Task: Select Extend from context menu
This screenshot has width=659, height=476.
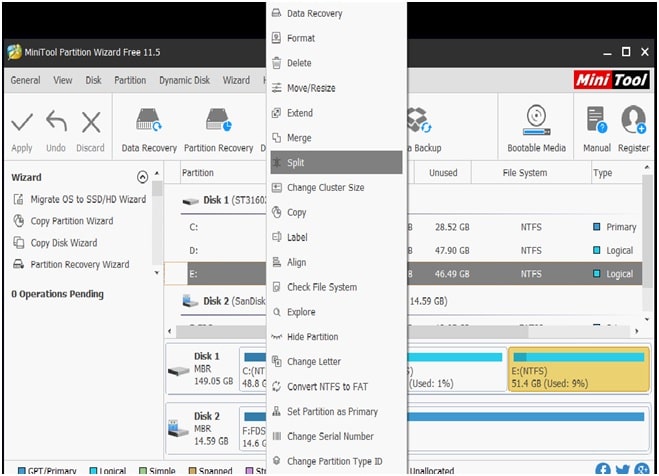Action: (336, 113)
